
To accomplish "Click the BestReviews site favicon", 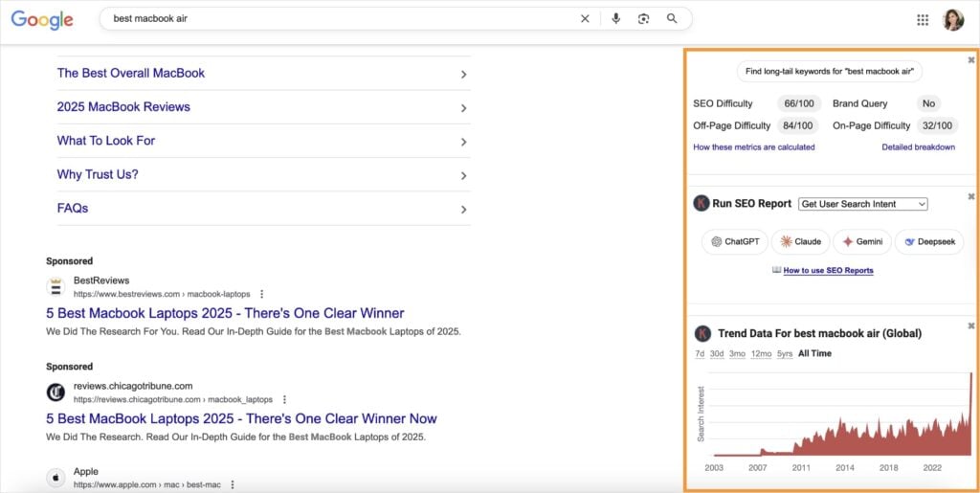I will [56, 287].
